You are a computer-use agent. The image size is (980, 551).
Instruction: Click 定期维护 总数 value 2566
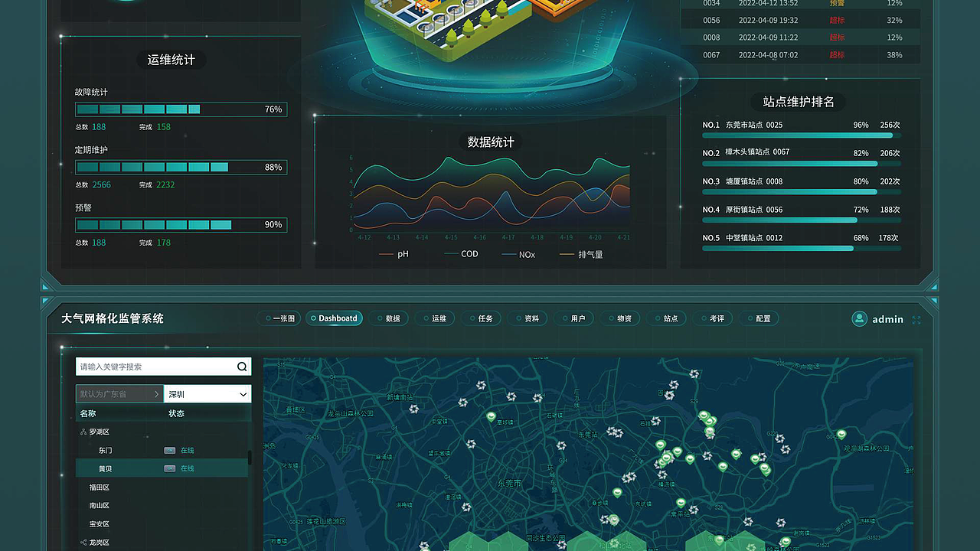pos(101,184)
